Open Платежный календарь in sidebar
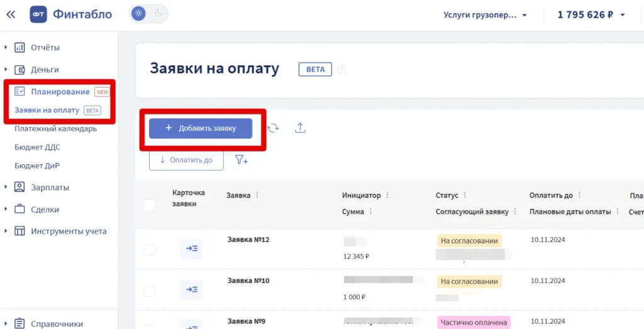The height and width of the screenshot is (329, 644). pos(55,128)
